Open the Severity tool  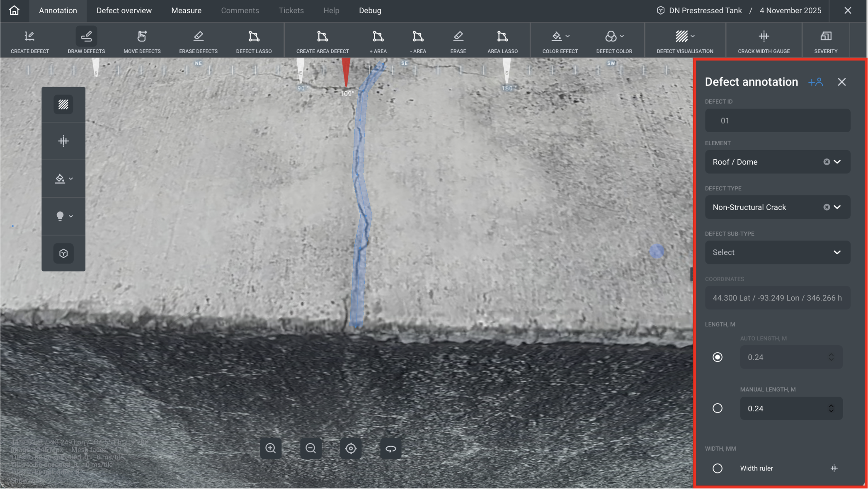point(825,41)
